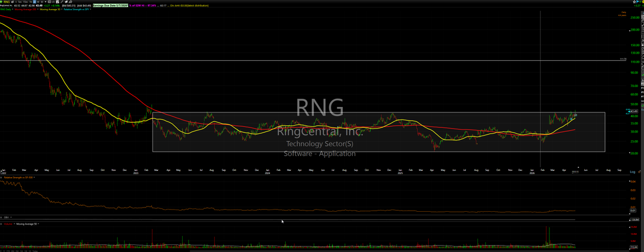Click the Daily 4.4 years range label
This screenshot has width=644, height=252.
622,14
